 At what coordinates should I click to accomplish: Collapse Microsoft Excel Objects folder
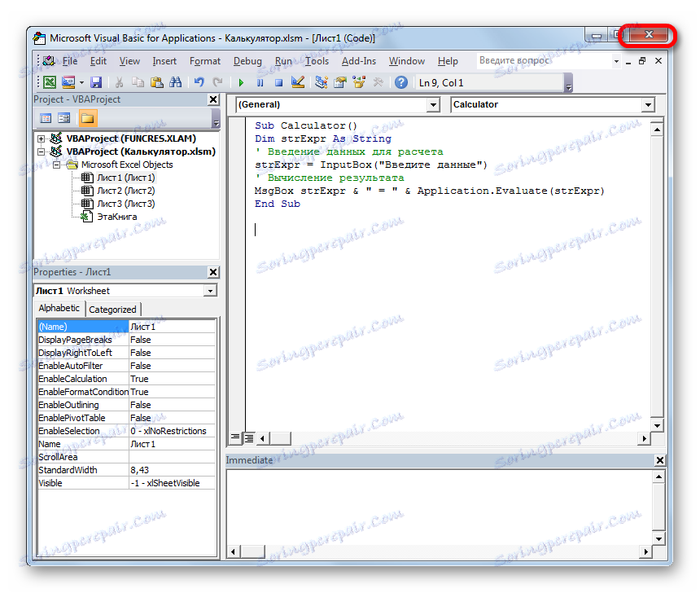click(x=56, y=165)
